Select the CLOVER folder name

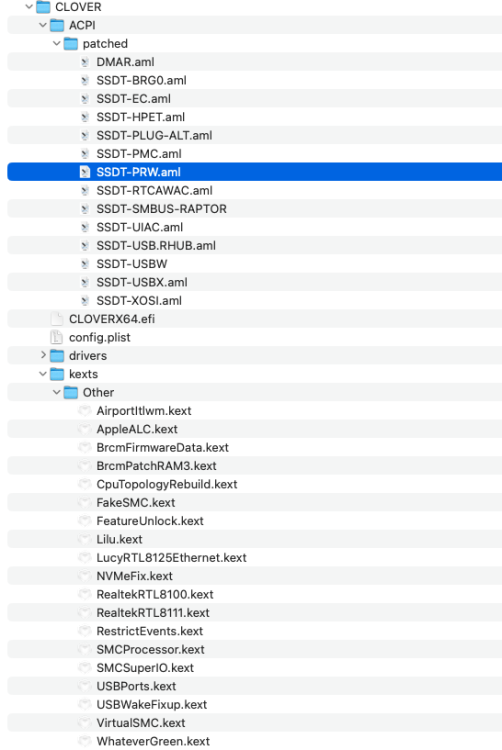pos(78,7)
